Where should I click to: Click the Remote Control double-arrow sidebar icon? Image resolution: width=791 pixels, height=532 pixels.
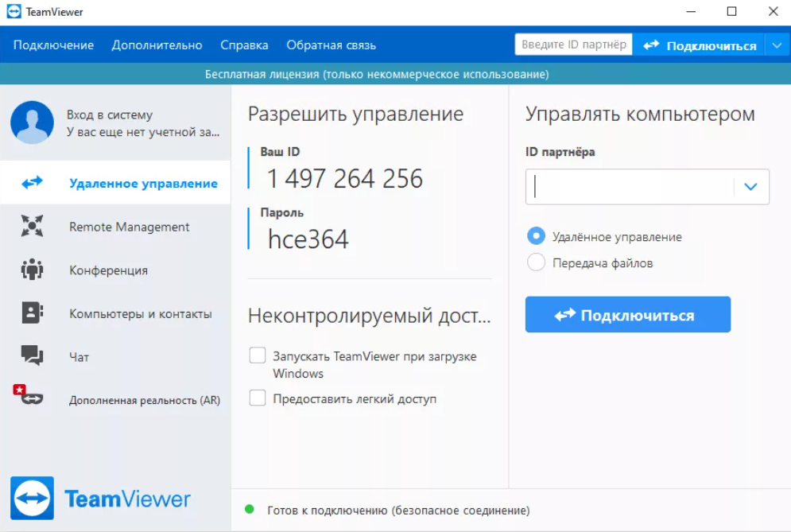coord(33,182)
